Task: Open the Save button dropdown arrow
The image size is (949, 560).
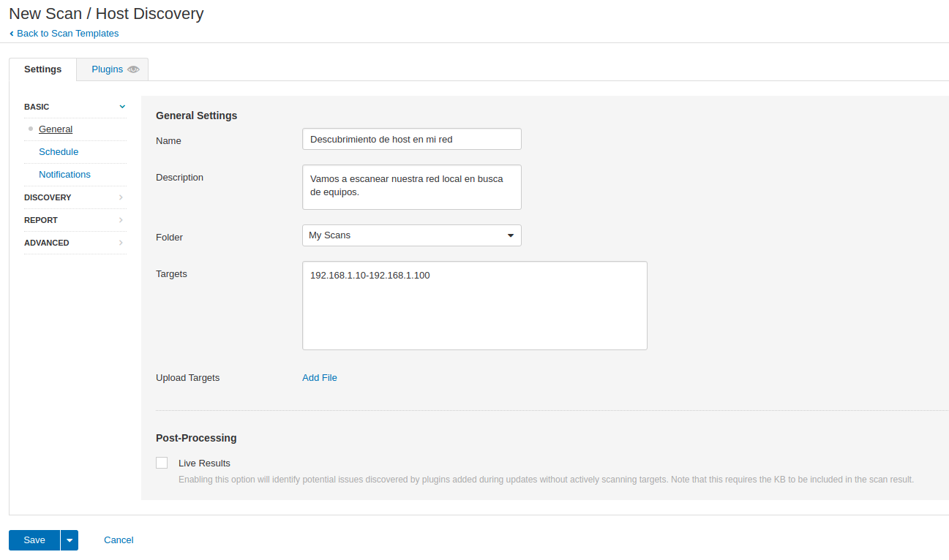Action: [x=70, y=540]
